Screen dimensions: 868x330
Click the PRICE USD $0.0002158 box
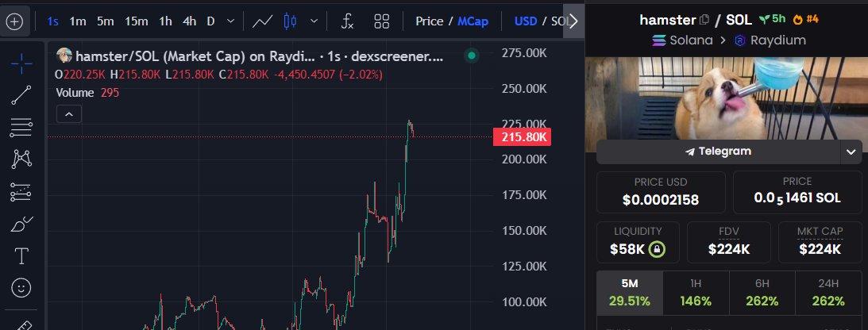(x=661, y=192)
